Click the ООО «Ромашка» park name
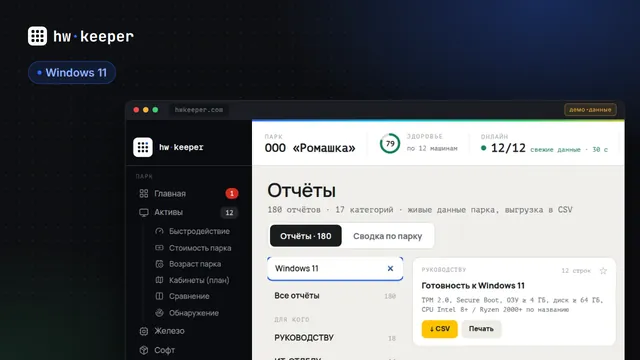Screen dimensions: 640x360 pos(310,148)
